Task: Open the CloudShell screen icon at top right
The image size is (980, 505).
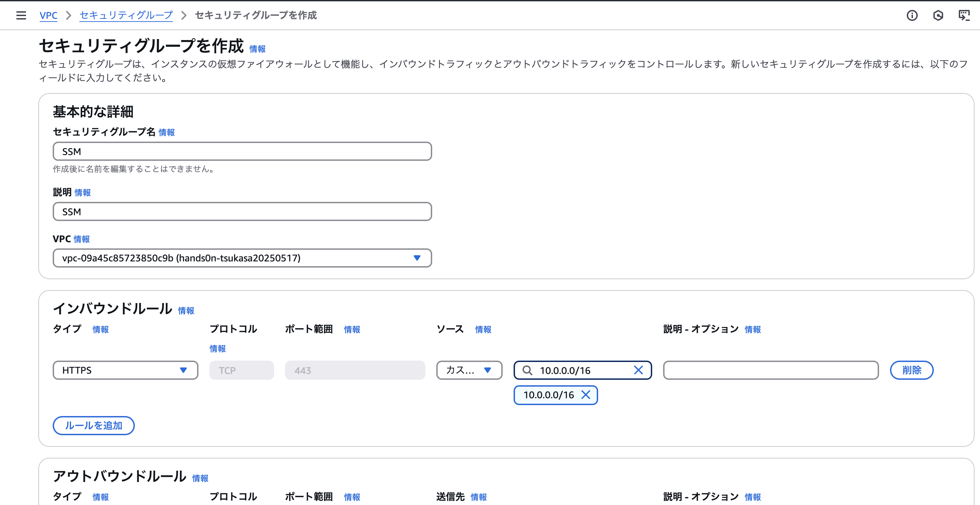Action: click(964, 15)
